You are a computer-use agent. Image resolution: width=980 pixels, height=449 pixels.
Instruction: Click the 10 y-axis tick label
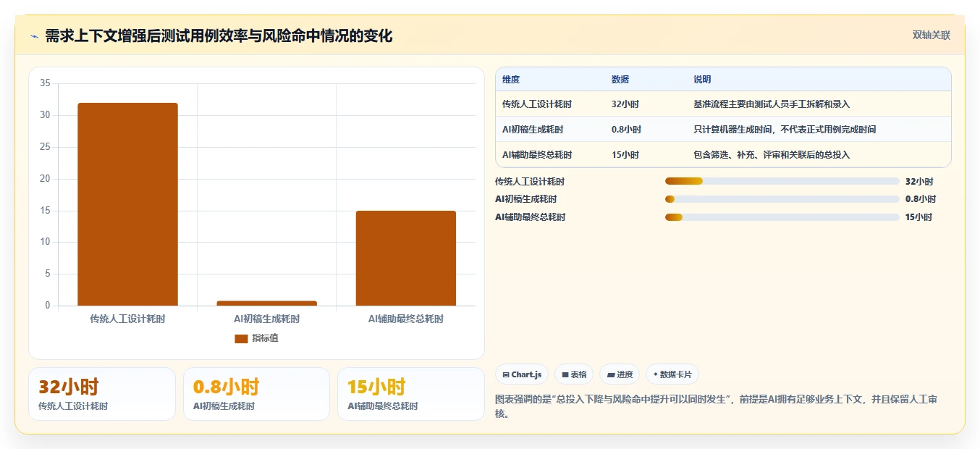(x=45, y=242)
